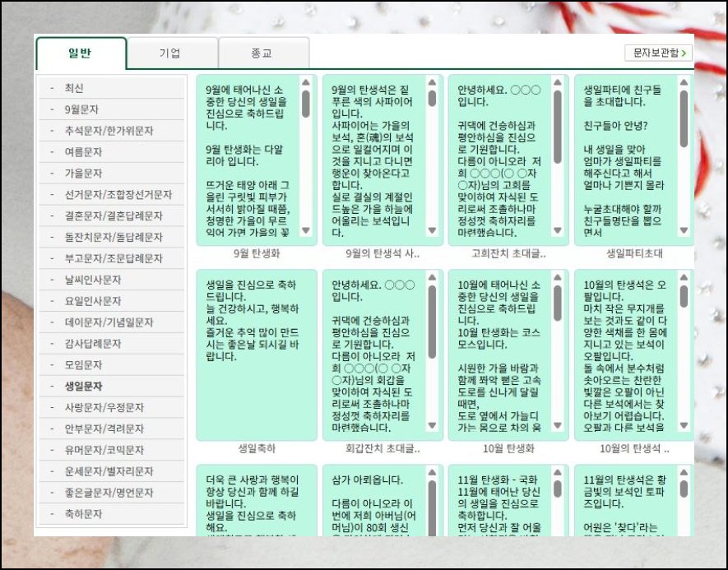Click scroll-up arrow on 삼가 아뢰옵니다 card
This screenshot has height=570, width=728.
point(432,472)
